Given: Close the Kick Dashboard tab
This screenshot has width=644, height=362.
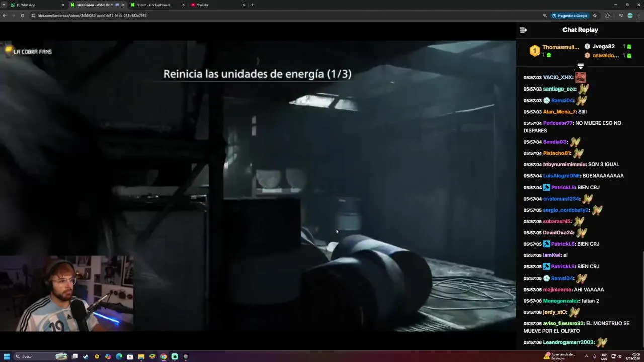Looking at the screenshot, I should (183, 5).
